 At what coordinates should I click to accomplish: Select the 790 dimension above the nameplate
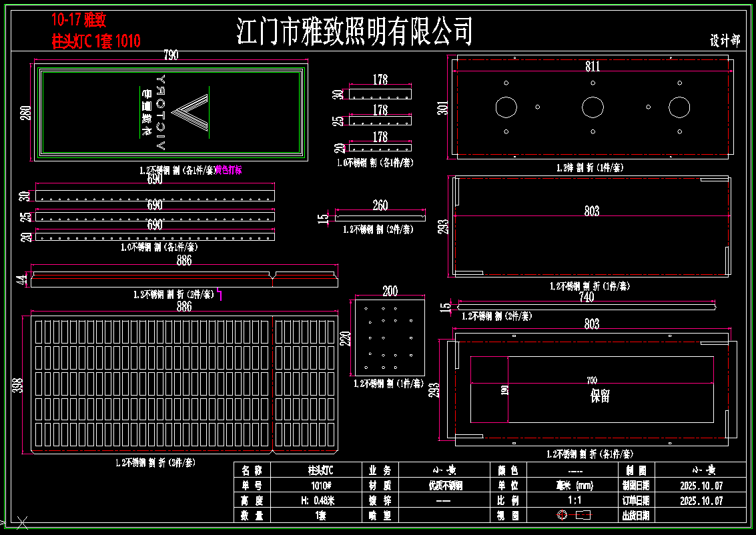point(170,56)
